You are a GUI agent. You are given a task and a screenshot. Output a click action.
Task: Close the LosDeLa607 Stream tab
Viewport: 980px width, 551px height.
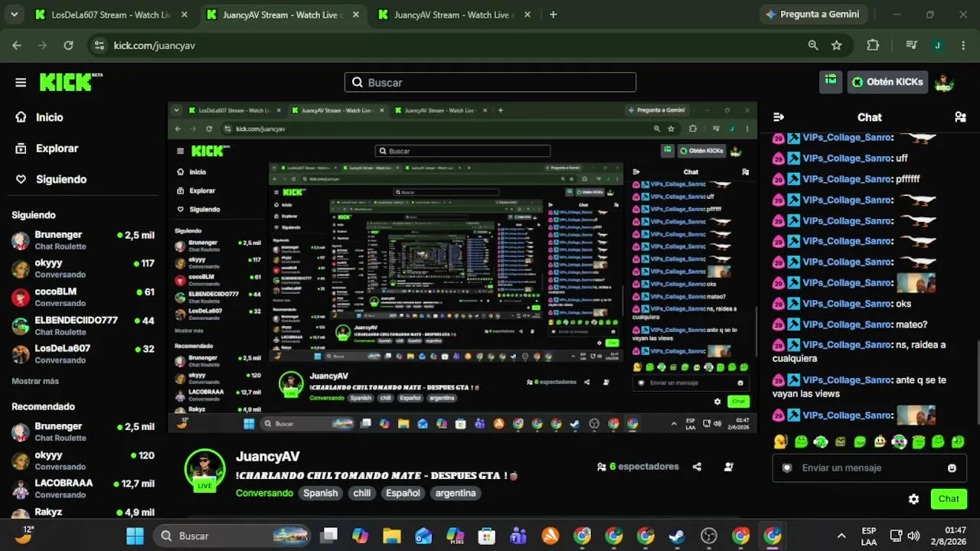tap(185, 15)
